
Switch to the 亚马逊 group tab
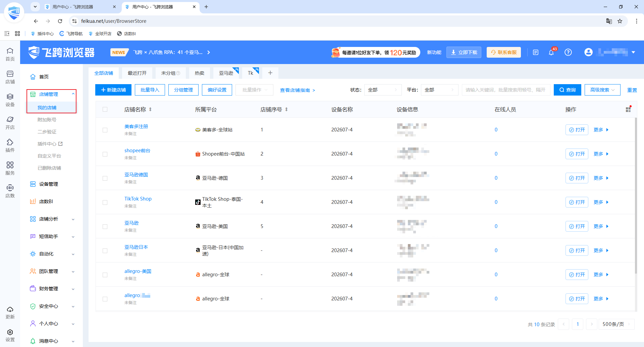(x=226, y=73)
